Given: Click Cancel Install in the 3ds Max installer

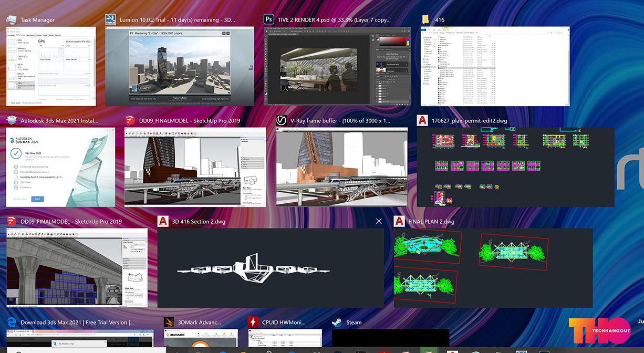Looking at the screenshot, I should [19, 199].
